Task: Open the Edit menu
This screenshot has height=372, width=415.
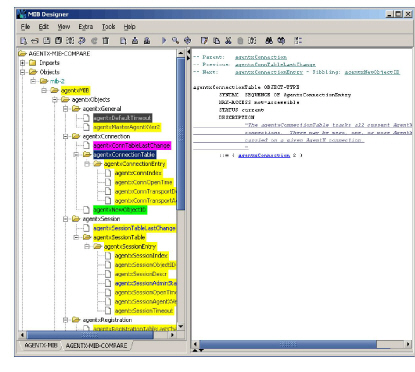Action: click(x=44, y=27)
